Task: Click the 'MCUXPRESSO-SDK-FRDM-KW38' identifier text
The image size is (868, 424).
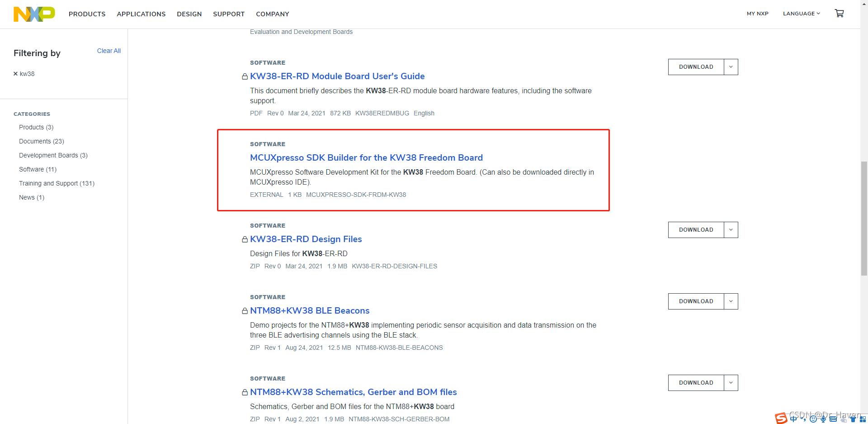Action: (x=356, y=195)
